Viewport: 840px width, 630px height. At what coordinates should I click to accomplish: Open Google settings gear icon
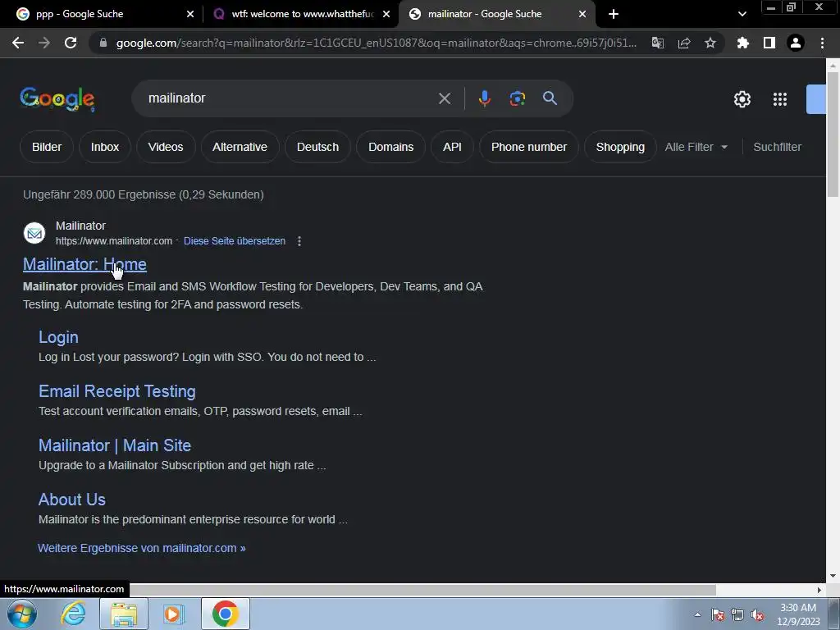pyautogui.click(x=742, y=99)
